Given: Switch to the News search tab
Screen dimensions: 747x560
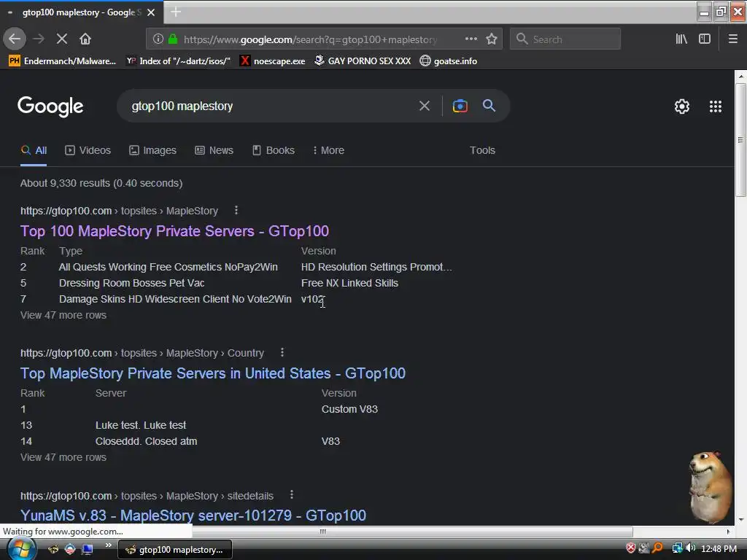Looking at the screenshot, I should pos(214,150).
